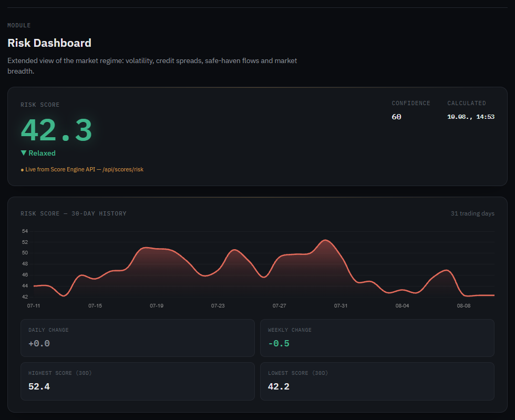Click the Risk Dashboard heading
The width and height of the screenshot is (515, 420).
49,43
